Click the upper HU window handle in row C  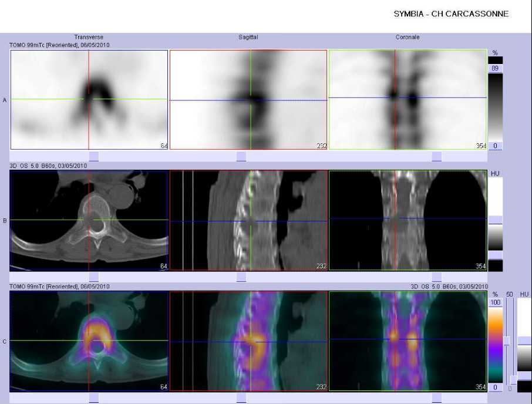pos(524,341)
